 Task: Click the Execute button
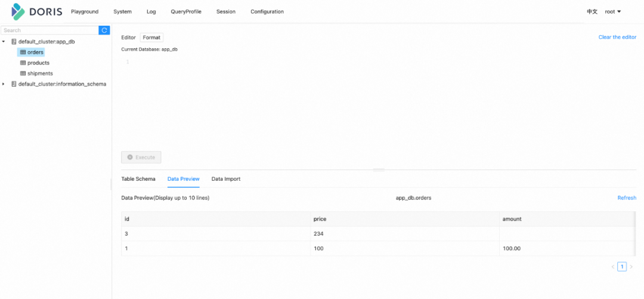[141, 157]
